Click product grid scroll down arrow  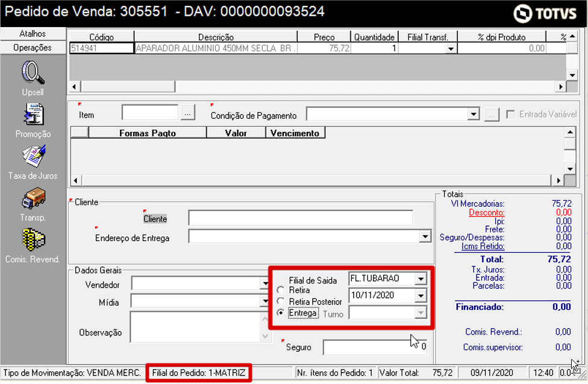click(x=572, y=75)
